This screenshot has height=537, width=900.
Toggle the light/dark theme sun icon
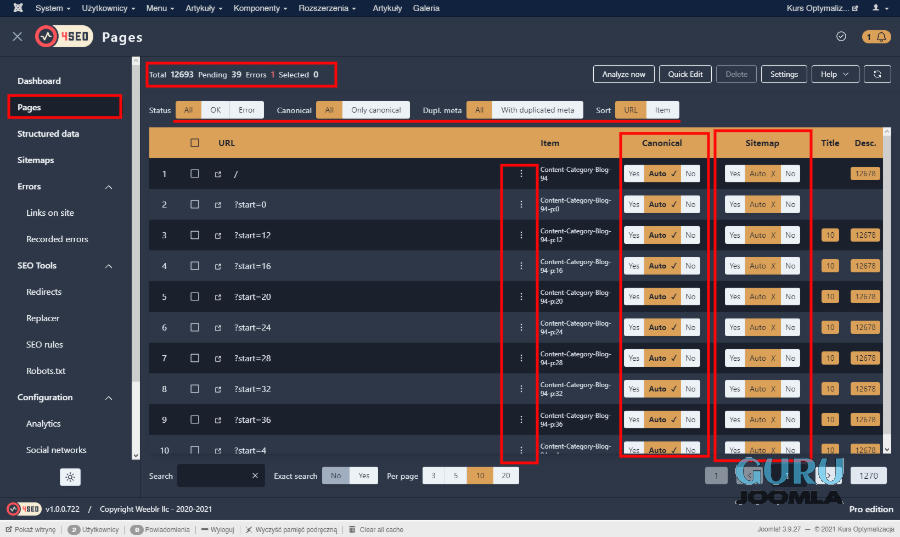[x=70, y=477]
